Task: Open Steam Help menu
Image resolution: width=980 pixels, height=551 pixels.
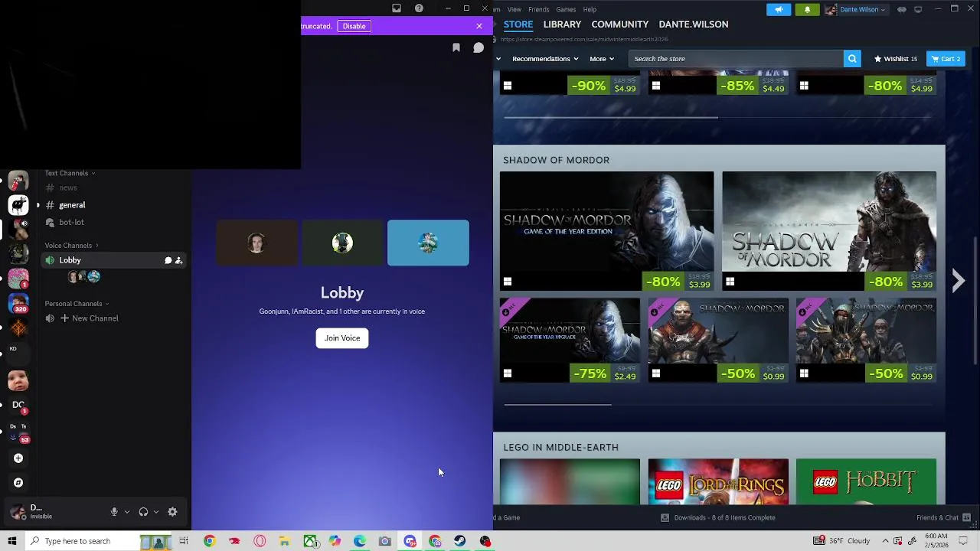Action: pos(590,9)
